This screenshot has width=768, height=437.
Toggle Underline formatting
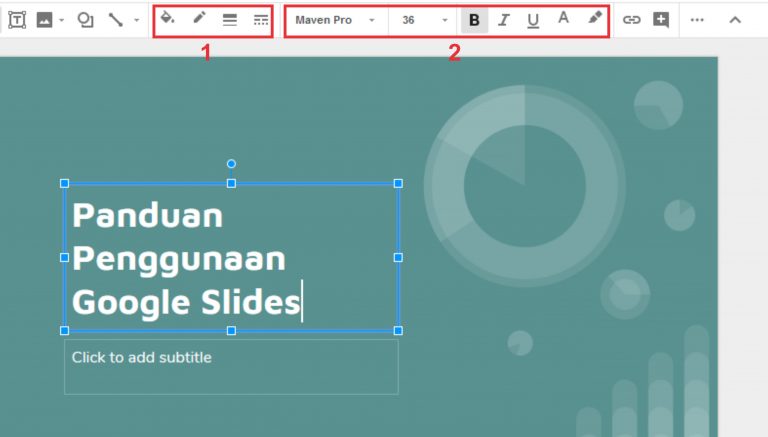532,20
